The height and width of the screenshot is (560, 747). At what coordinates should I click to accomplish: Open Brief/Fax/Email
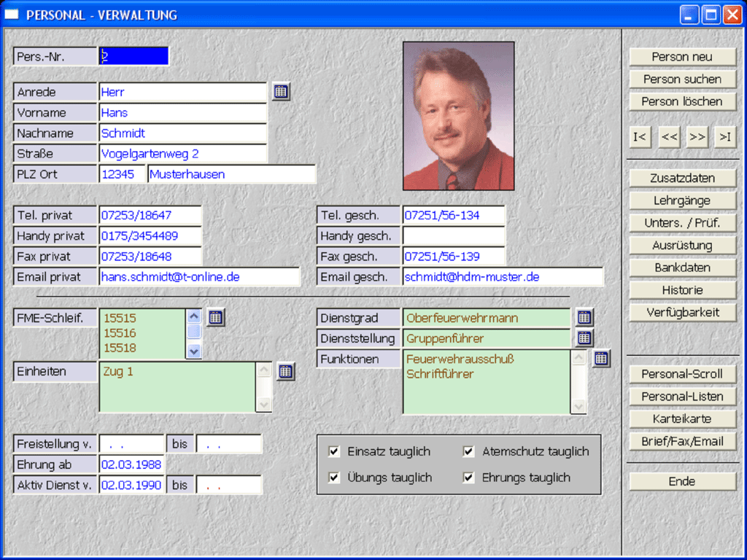pyautogui.click(x=682, y=441)
